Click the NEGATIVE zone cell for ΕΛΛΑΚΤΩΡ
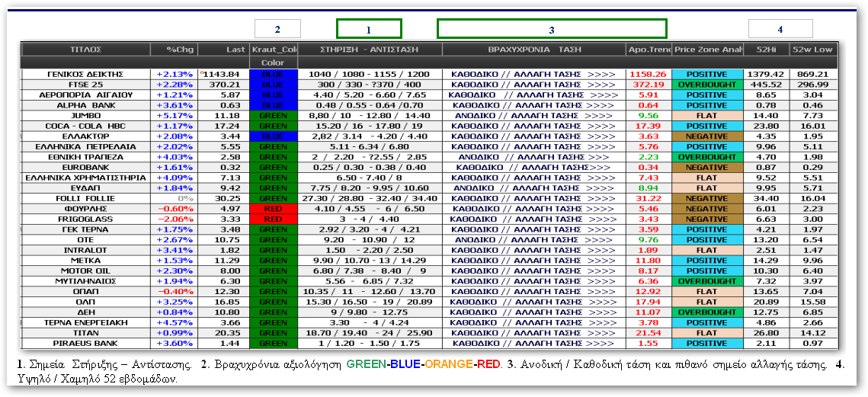868x397 pixels. (707, 136)
